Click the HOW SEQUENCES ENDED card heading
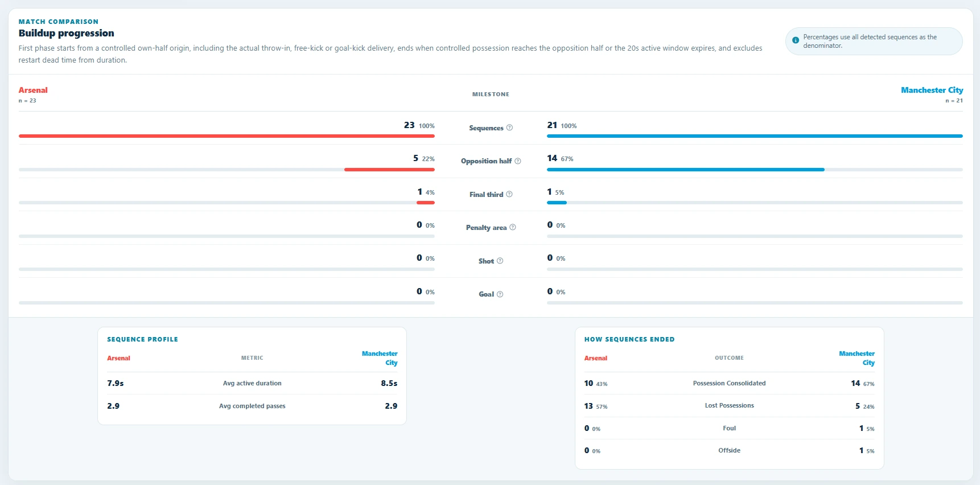Screen dimensions: 980x485 629,339
